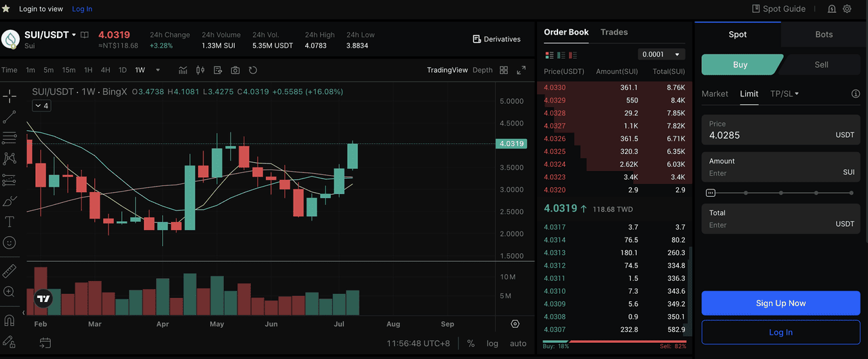Expand chart to fullscreen
The height and width of the screenshot is (359, 868).
point(521,70)
